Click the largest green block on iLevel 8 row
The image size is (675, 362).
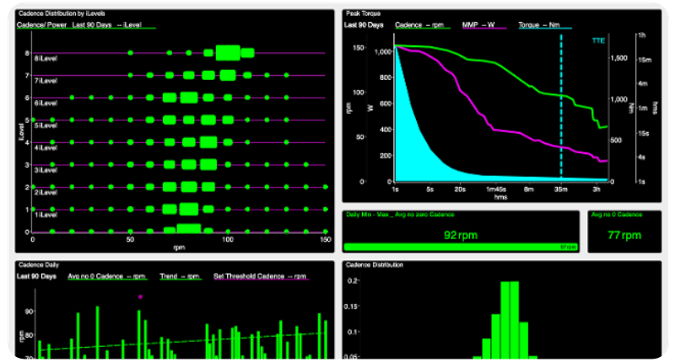(x=228, y=53)
